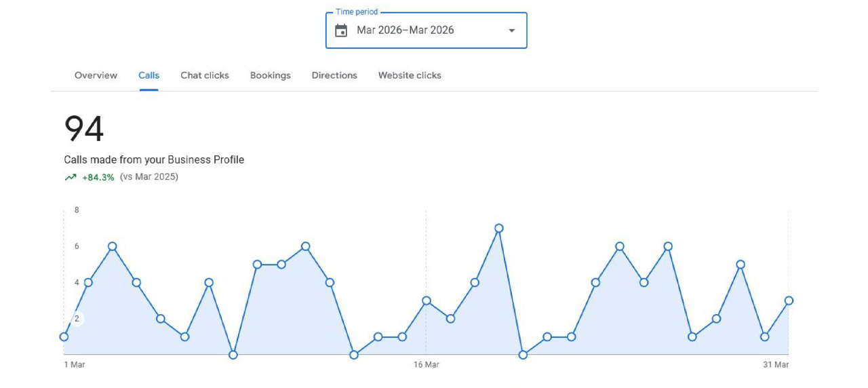Open the Chat clicks tab
The height and width of the screenshot is (388, 868).
[205, 75]
